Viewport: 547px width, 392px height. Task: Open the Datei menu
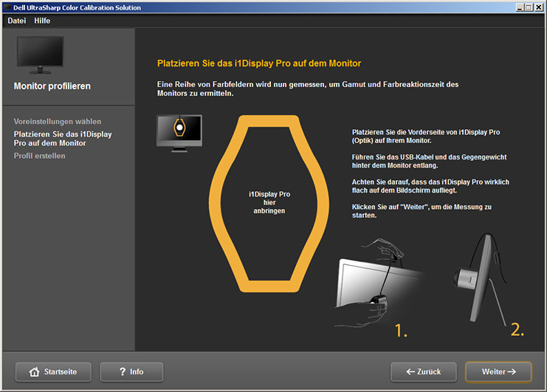17,21
